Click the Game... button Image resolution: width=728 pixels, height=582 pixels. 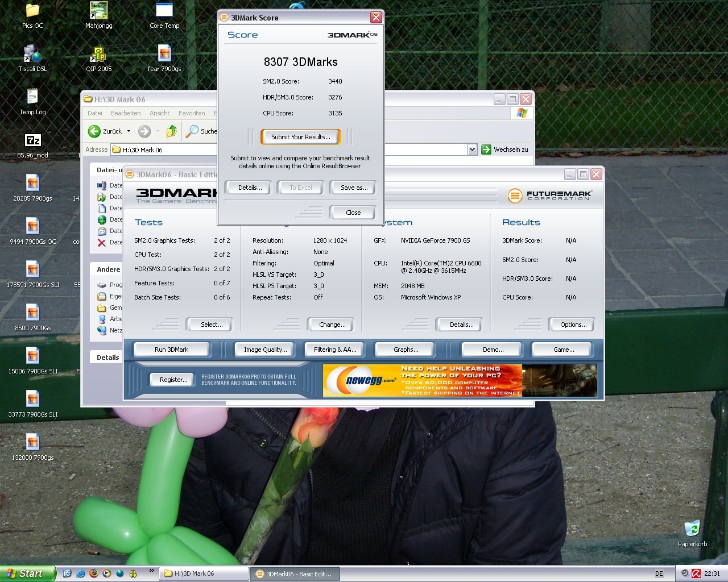[563, 350]
